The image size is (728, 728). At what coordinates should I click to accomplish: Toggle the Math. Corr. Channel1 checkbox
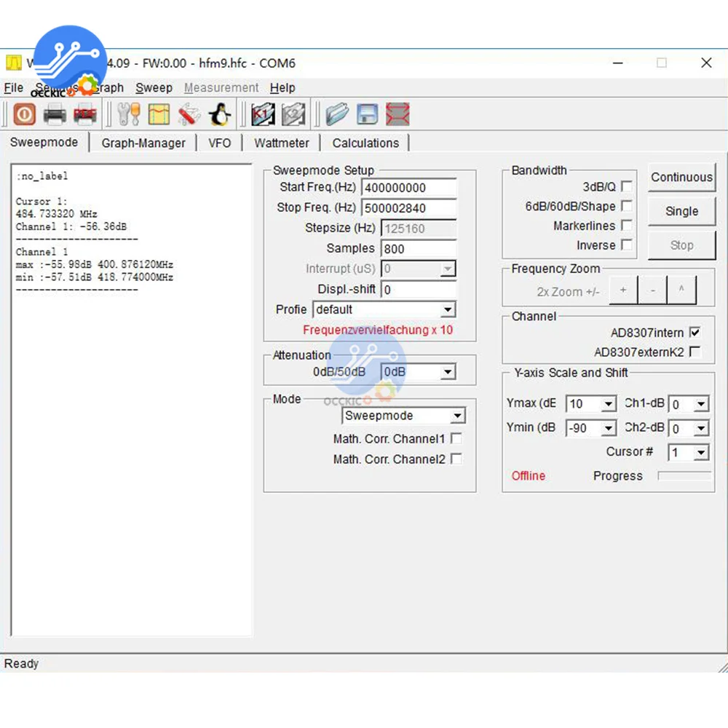click(456, 438)
